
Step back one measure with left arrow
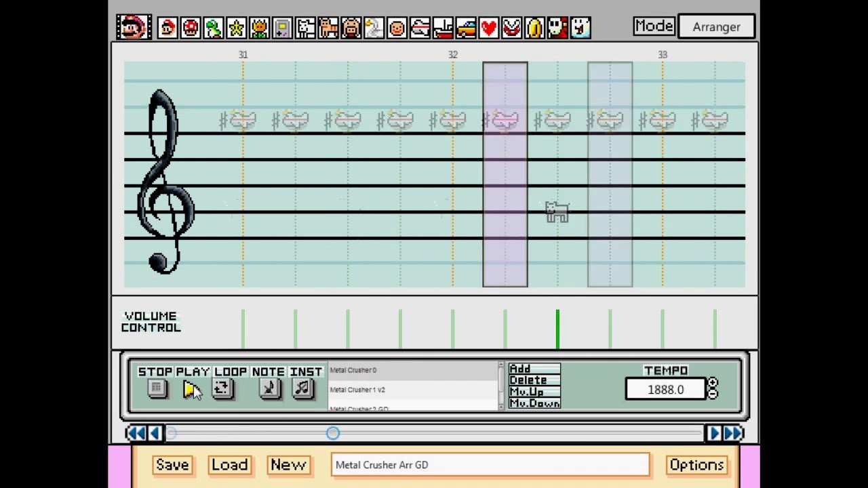click(155, 433)
